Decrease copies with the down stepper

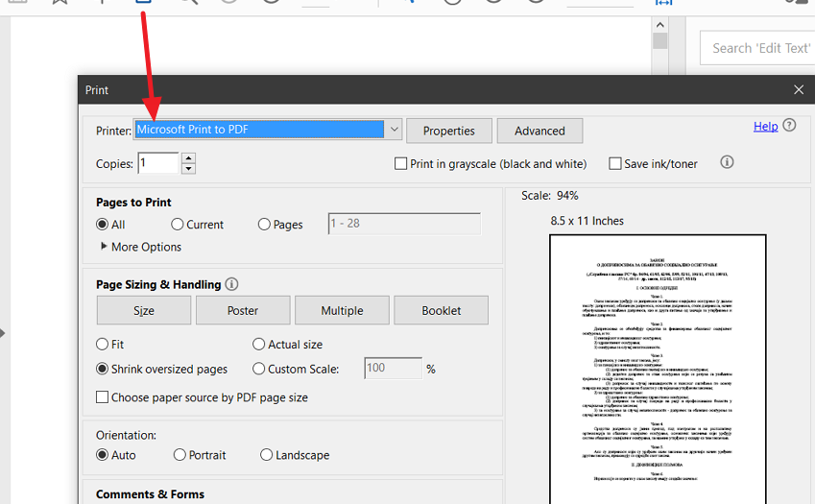coord(189,168)
